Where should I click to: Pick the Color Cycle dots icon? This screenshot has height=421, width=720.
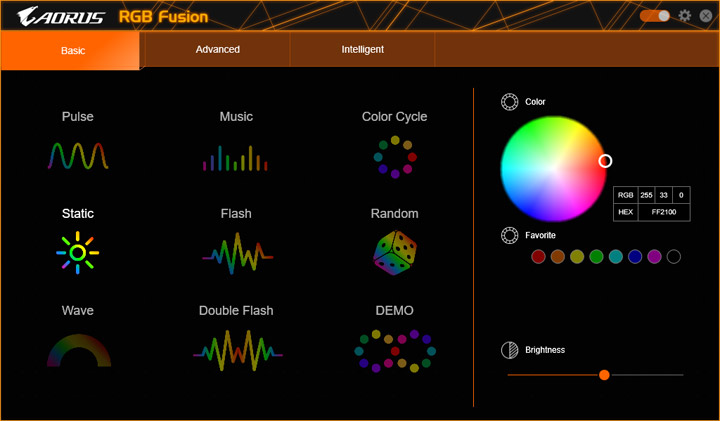coord(395,157)
